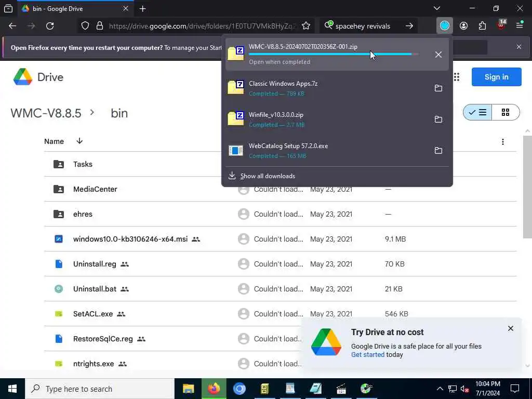Viewport: 532px width, 399px height.
Task: Switch to grid layout view
Action: point(506,112)
